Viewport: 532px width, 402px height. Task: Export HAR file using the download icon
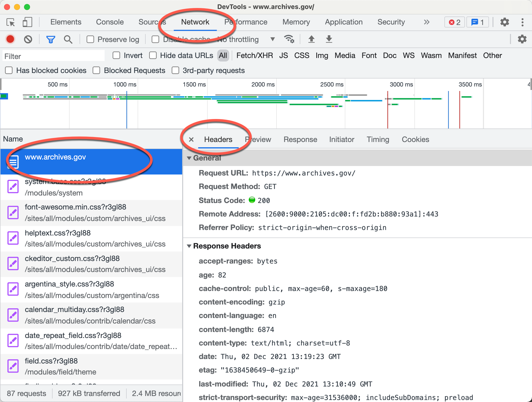(x=329, y=39)
